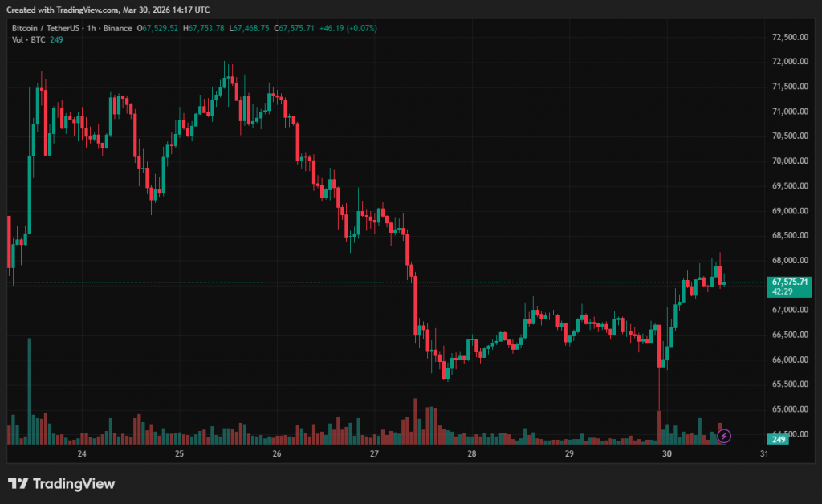Image resolution: width=822 pixels, height=504 pixels.
Task: Click date 30 on the time axis
Action: [x=667, y=454]
